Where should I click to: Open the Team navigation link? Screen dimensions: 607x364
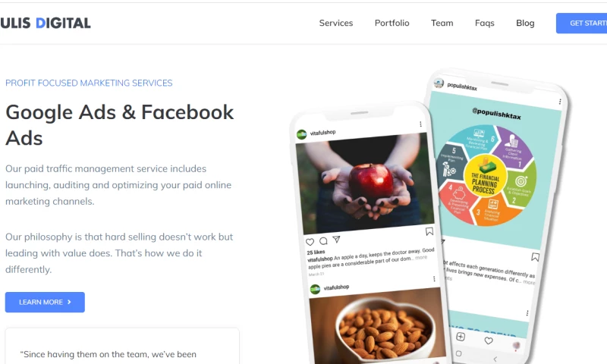pyautogui.click(x=442, y=24)
